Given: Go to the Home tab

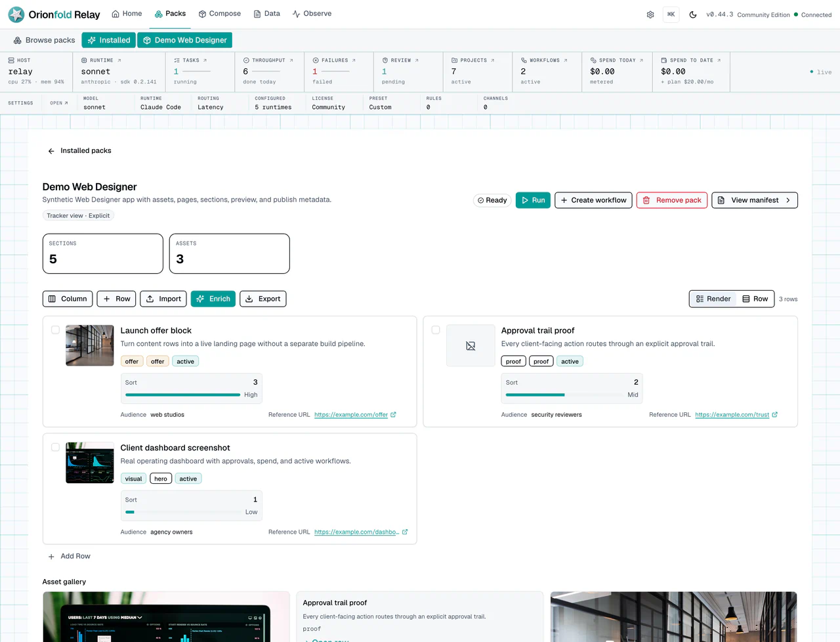Looking at the screenshot, I should pyautogui.click(x=127, y=14).
